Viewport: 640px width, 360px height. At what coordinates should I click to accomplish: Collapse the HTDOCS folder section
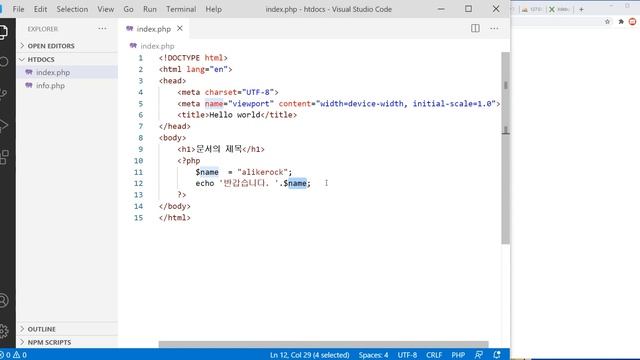click(x=67, y=59)
